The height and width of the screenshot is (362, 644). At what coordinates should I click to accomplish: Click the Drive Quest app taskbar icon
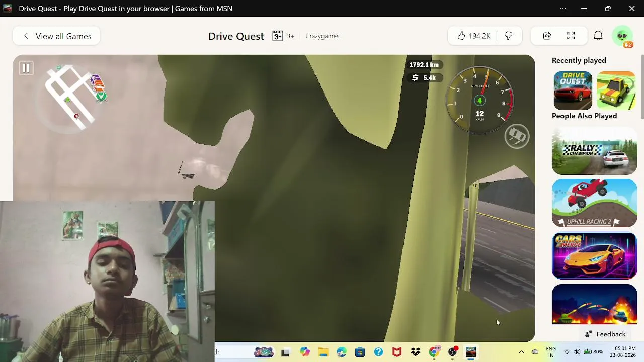(471, 352)
